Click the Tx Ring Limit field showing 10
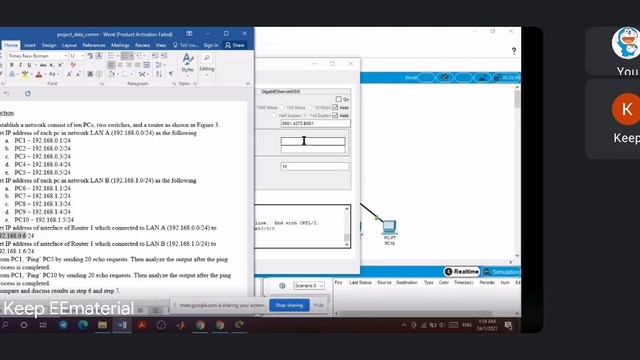Image resolution: width=640 pixels, height=360 pixels. tap(315, 166)
